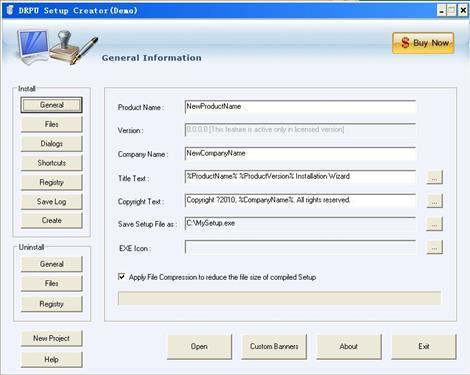
Task: Open the Shortcuts section
Action: (51, 163)
